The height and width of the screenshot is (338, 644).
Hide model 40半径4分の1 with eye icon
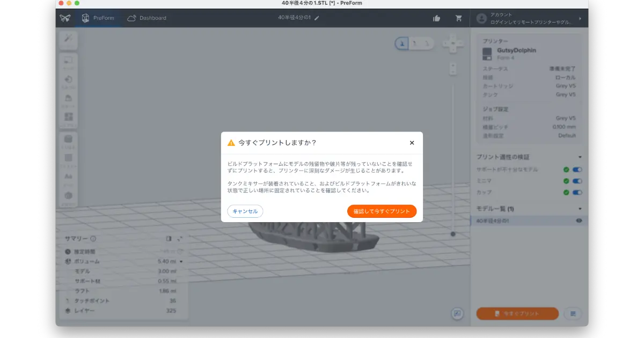579,221
